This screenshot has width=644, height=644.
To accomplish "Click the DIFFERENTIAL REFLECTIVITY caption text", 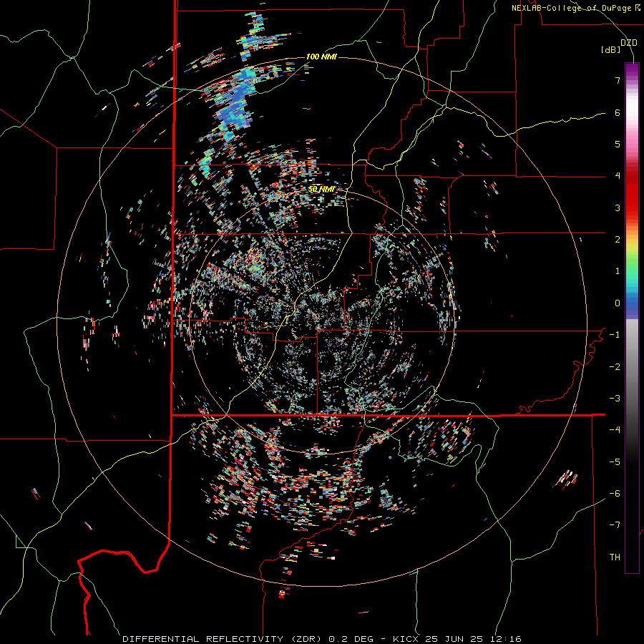I will click(203, 639).
